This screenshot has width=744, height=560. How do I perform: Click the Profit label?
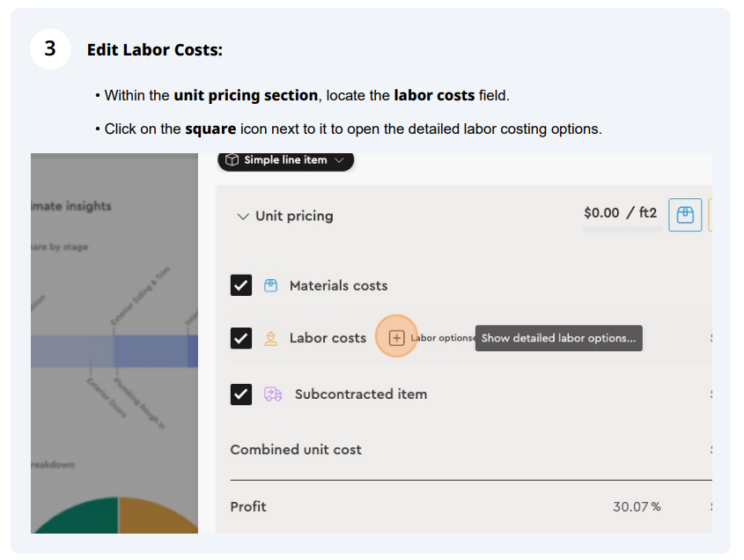(x=248, y=507)
